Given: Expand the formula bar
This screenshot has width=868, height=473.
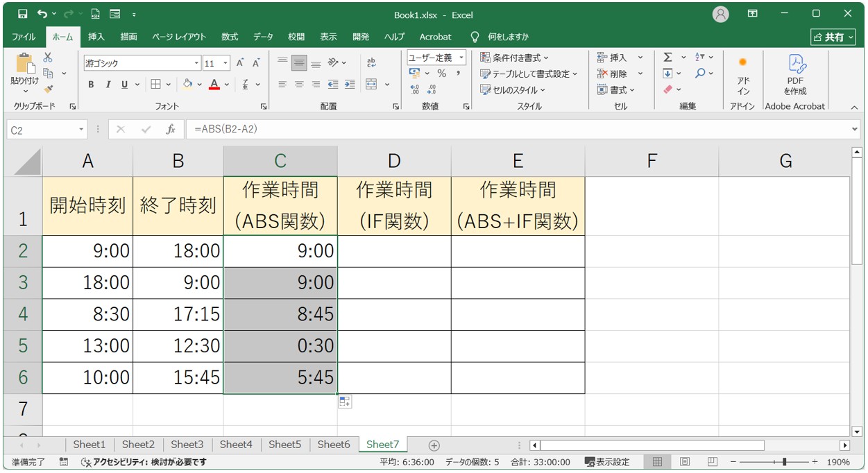Looking at the screenshot, I should coord(854,130).
